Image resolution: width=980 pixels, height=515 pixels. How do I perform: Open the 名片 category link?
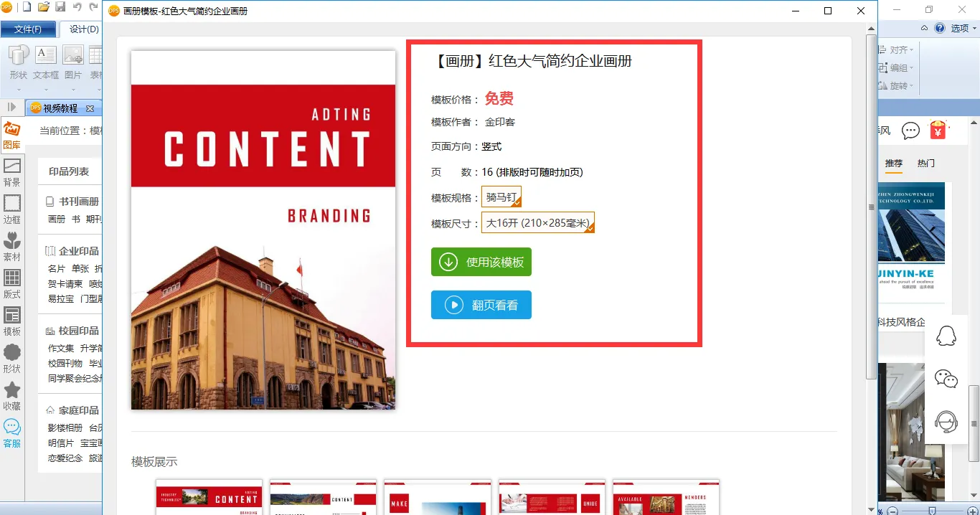[57, 268]
